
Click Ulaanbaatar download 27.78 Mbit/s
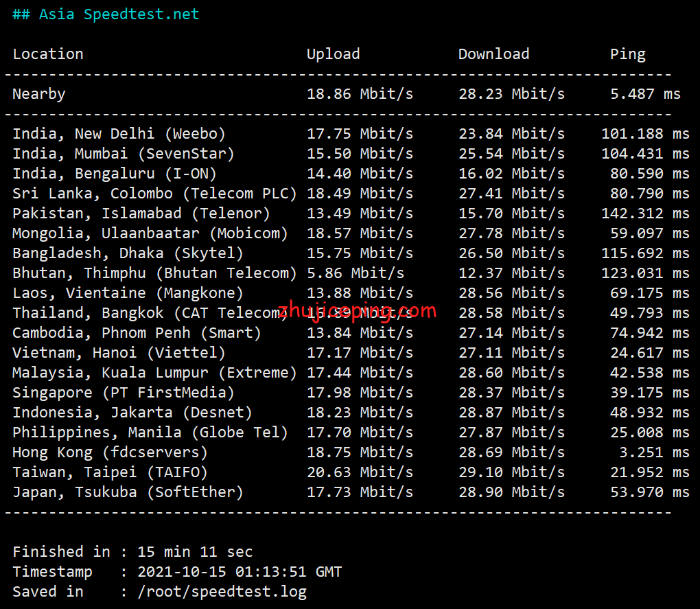coord(511,233)
